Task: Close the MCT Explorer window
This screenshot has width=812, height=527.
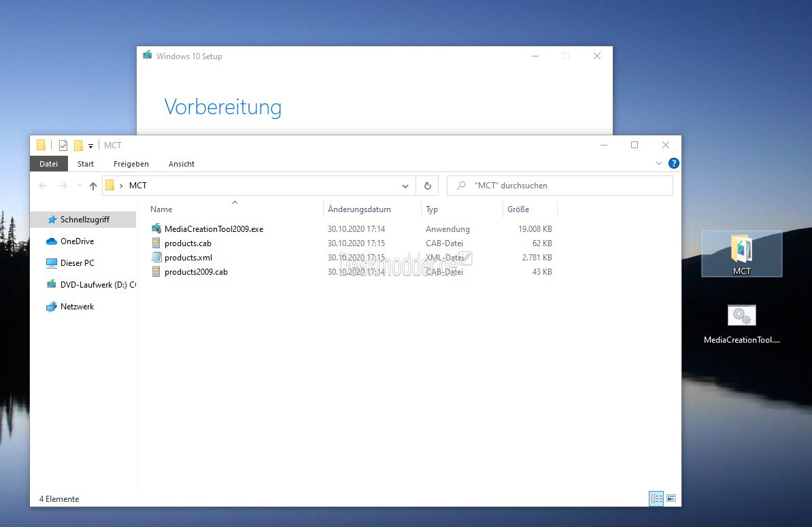Action: point(666,146)
